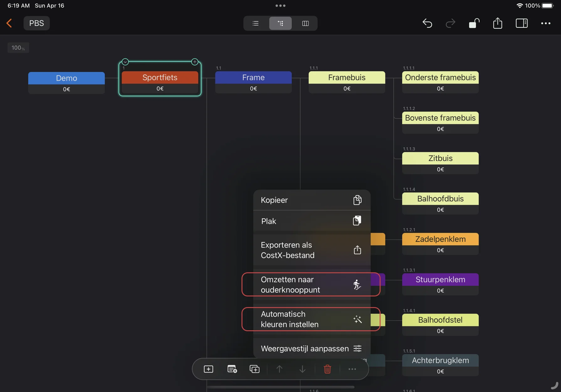The height and width of the screenshot is (392, 561).
Task: Tap the lock icon in toolbar
Action: click(x=474, y=23)
